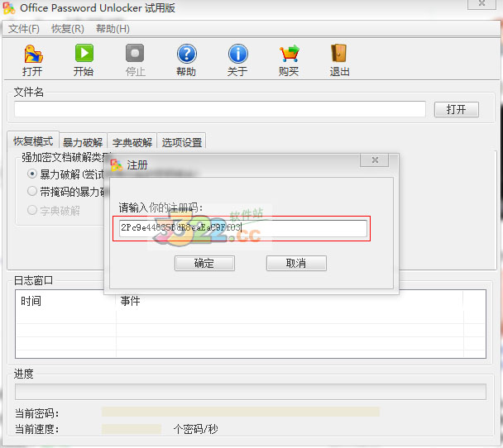Switch to the 选项设置 tab

point(181,142)
